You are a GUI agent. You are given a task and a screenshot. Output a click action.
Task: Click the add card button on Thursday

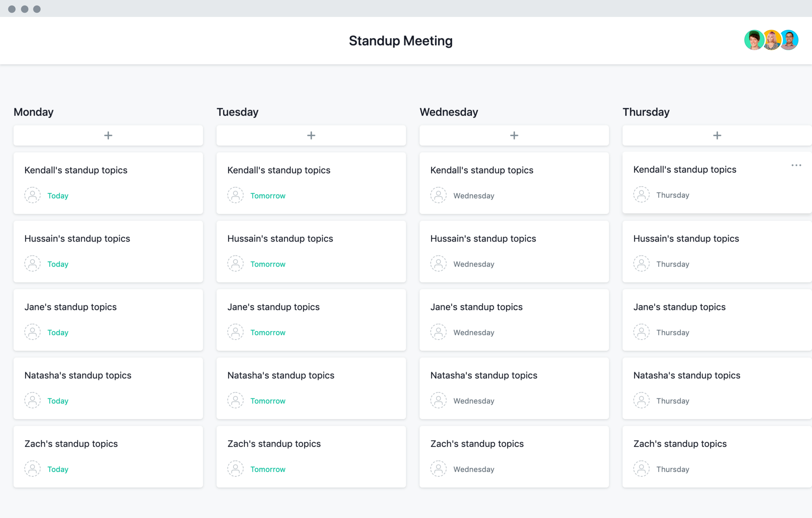(x=717, y=135)
